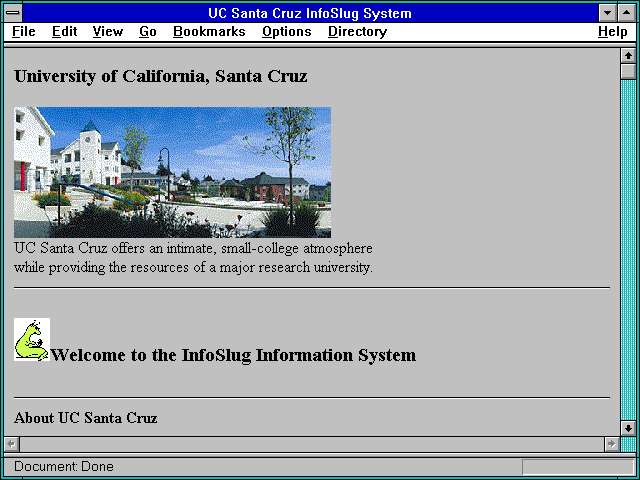This screenshot has height=480, width=640.
Task: Click the University of California, Santa Cruz heading
Action: click(160, 76)
